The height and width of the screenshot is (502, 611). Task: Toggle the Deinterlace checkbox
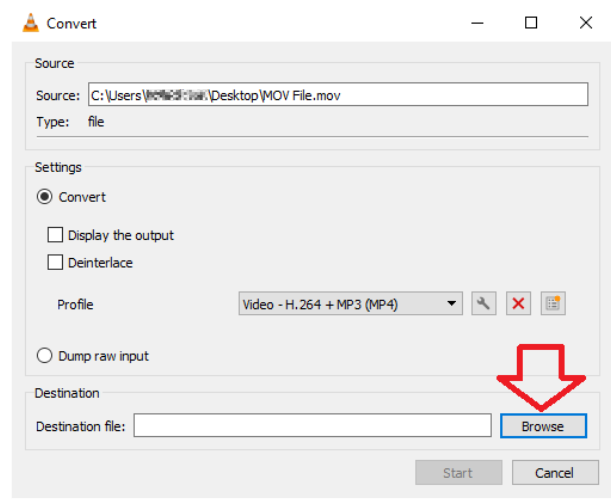pos(56,263)
